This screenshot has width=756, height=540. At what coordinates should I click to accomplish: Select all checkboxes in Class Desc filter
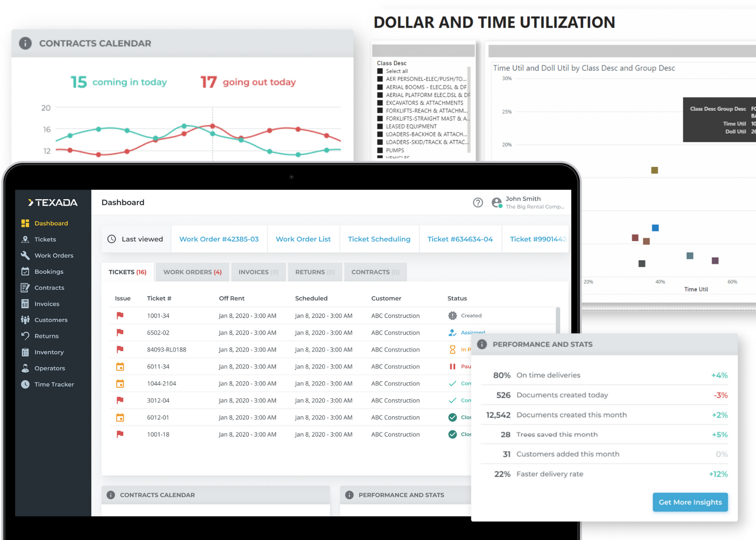pyautogui.click(x=380, y=71)
